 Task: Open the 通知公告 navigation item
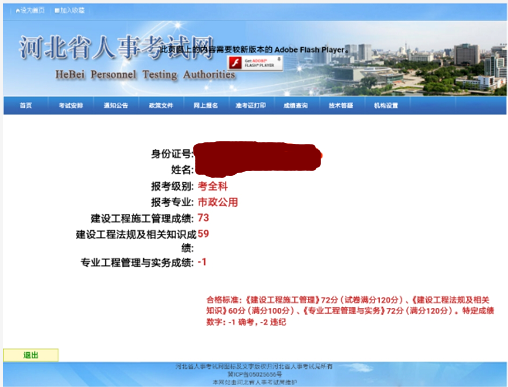click(x=116, y=105)
